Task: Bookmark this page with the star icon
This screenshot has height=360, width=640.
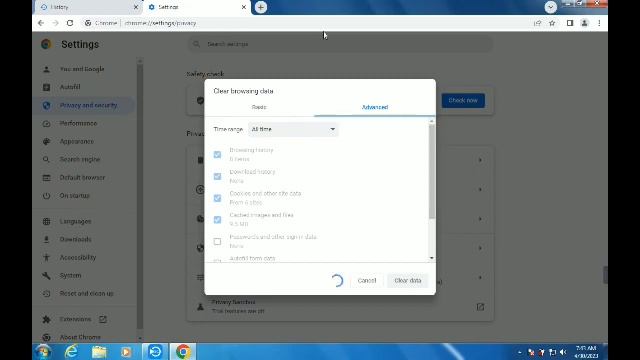Action: tap(552, 23)
